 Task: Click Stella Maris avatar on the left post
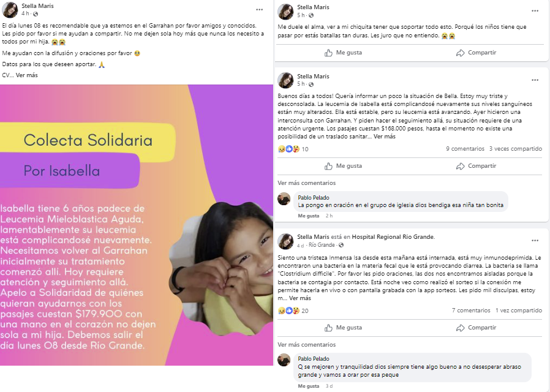tap(10, 10)
